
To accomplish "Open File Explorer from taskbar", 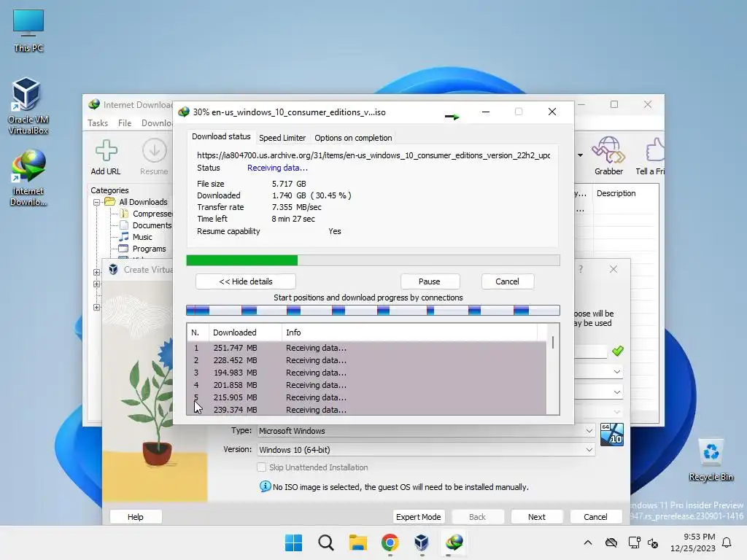I will point(357,542).
